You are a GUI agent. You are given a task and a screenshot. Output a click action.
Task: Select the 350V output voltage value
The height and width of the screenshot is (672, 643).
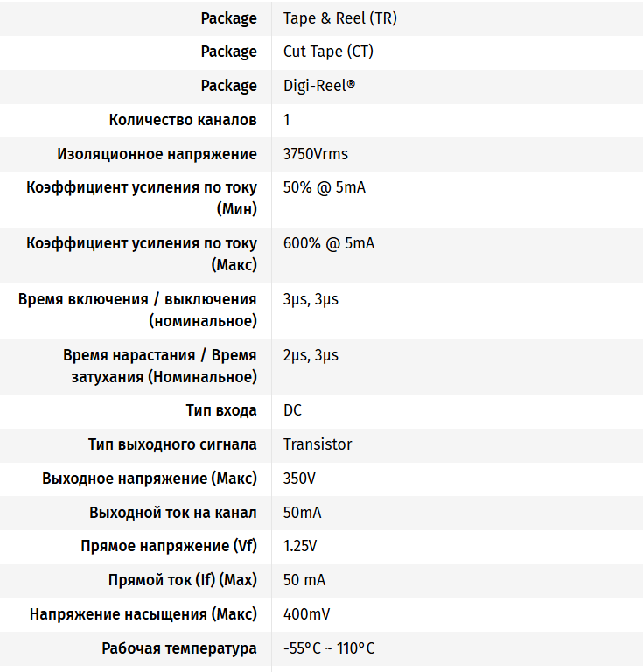[302, 479]
